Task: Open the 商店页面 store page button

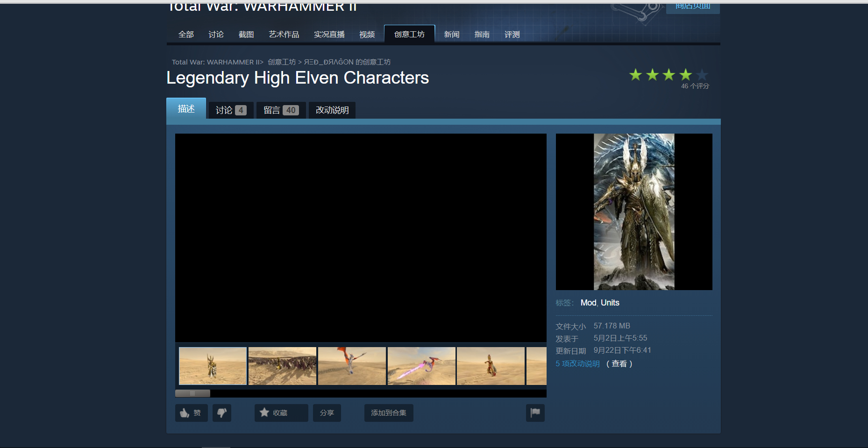Action: 693,7
